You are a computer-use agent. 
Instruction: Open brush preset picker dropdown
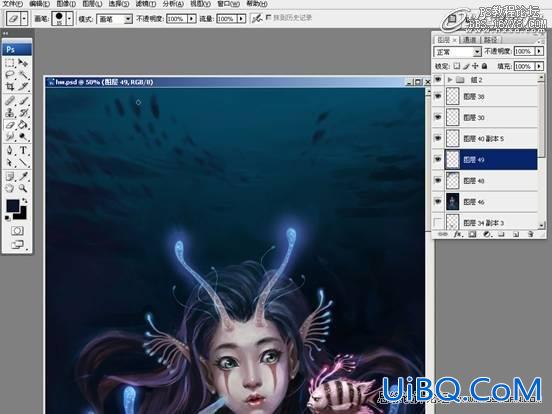pyautogui.click(x=69, y=18)
